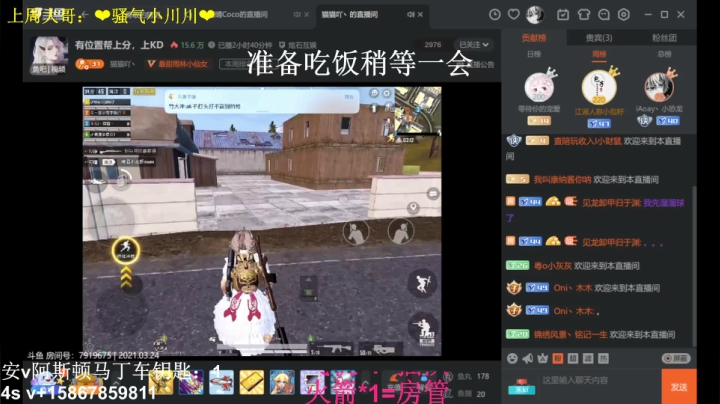Screen dimensions: 720x404
Task: Select the 贵宾(3) tab
Action: click(x=599, y=38)
